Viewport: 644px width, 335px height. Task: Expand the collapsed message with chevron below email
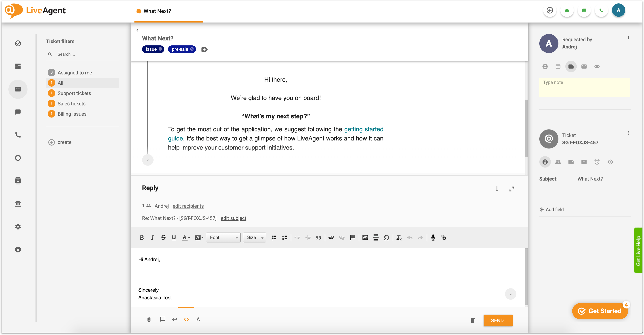coord(148,160)
